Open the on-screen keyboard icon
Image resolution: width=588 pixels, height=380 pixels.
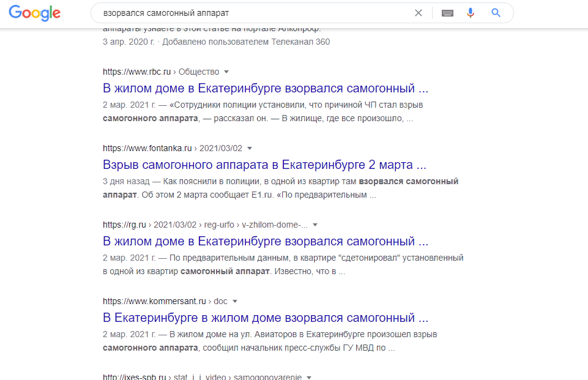click(x=447, y=13)
